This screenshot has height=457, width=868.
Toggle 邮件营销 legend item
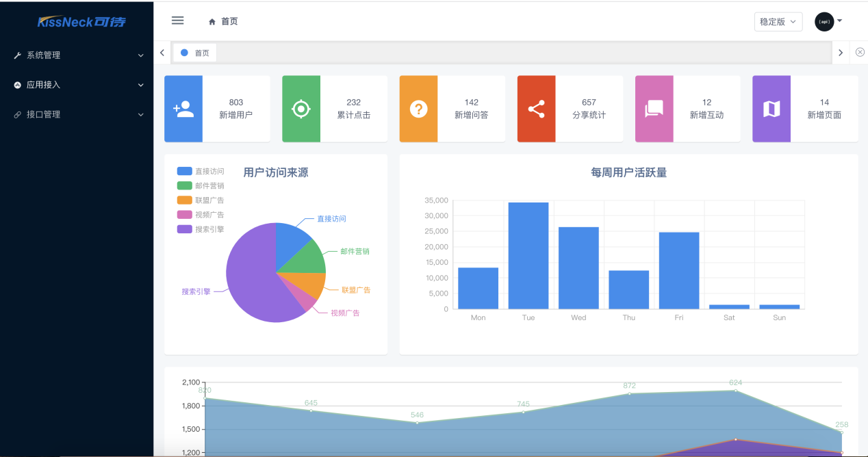(x=200, y=185)
